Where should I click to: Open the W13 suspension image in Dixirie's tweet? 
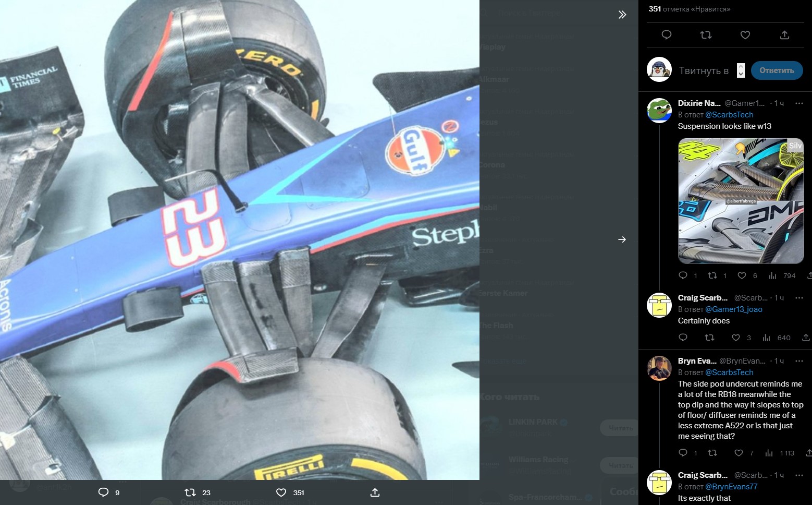[x=741, y=201]
